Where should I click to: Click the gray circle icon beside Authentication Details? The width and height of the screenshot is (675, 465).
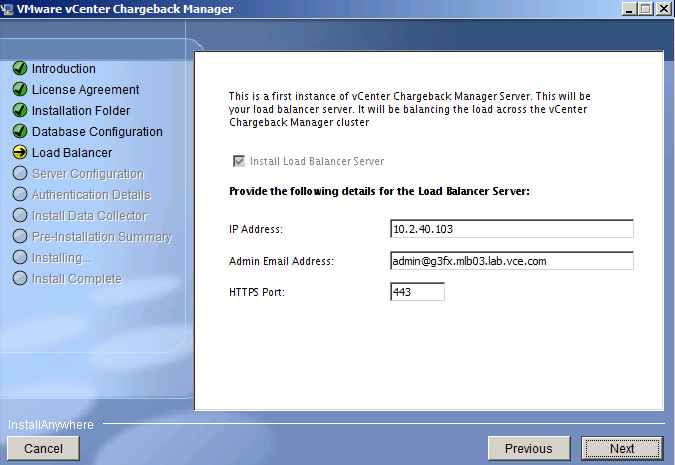point(20,194)
